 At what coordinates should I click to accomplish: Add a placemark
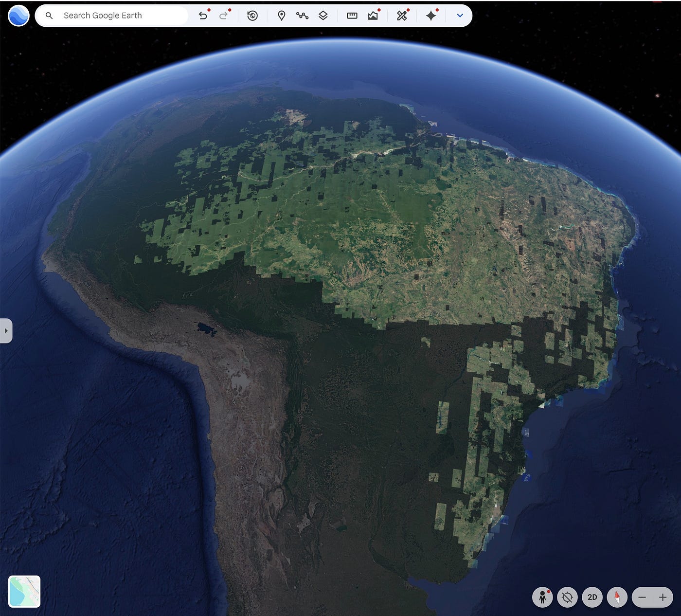pyautogui.click(x=281, y=16)
